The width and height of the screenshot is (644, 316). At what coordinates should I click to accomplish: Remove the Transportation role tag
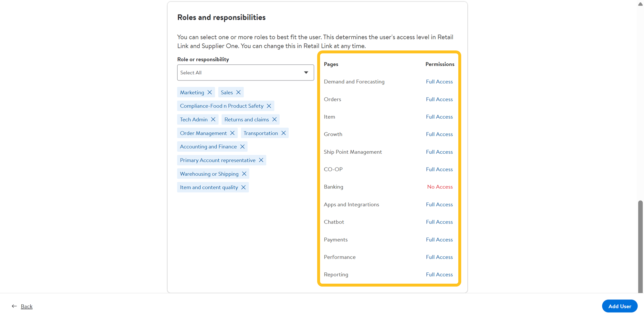[284, 133]
